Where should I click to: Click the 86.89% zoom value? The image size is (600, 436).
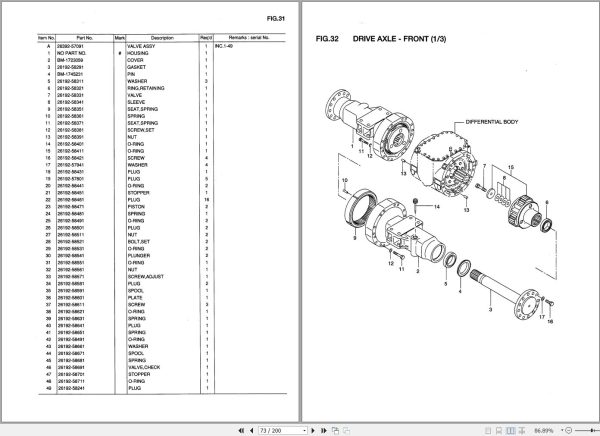(544, 430)
